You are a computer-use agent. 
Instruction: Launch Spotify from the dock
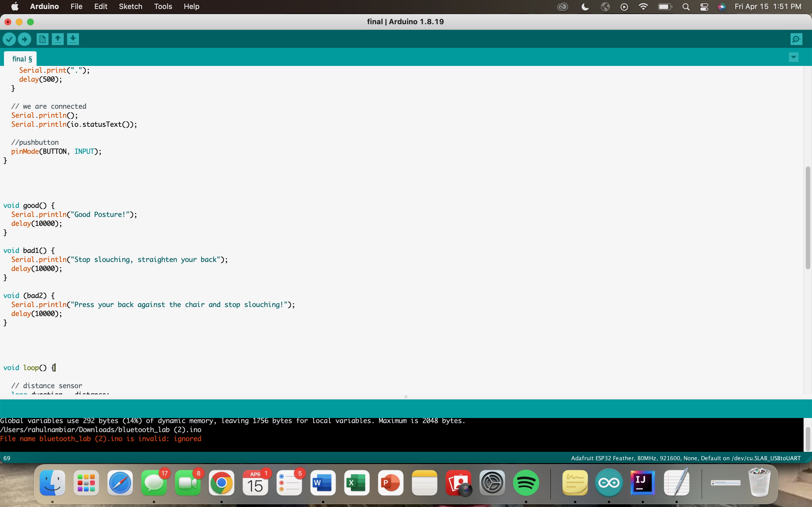click(526, 483)
